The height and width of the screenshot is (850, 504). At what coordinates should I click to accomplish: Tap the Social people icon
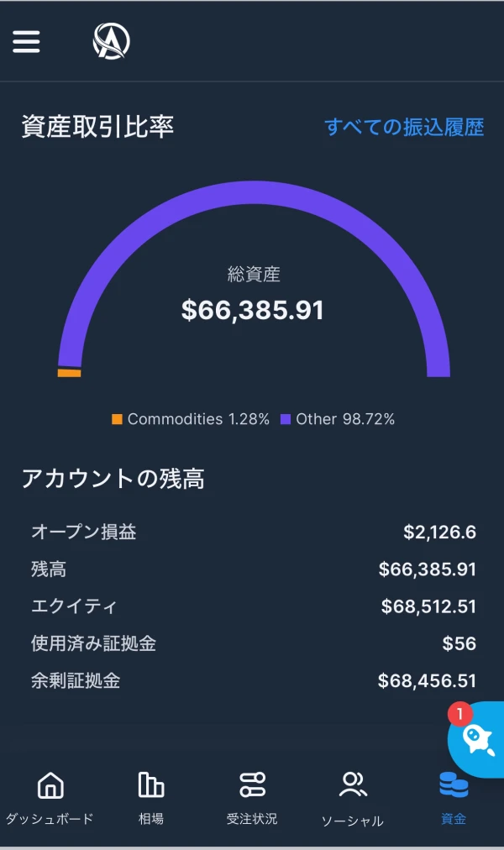click(x=353, y=785)
